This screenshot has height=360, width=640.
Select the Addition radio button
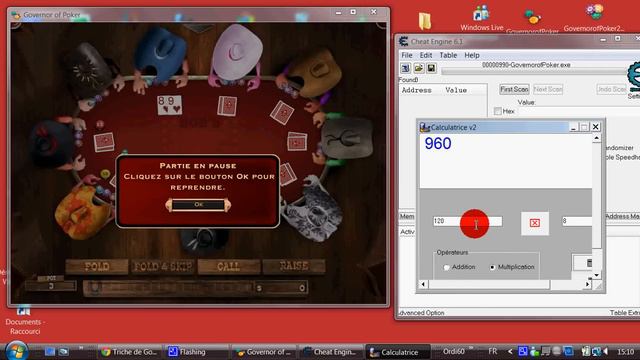[x=446, y=267]
